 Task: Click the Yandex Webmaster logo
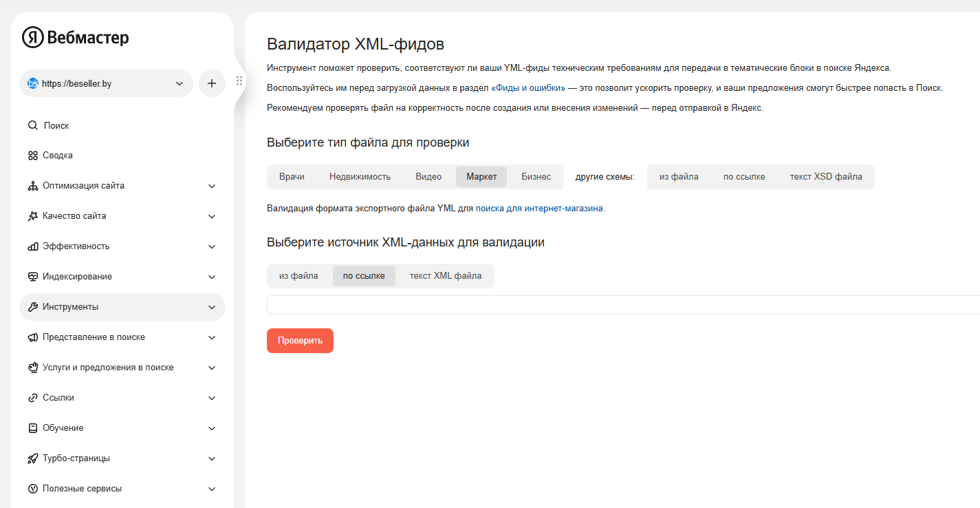76,38
